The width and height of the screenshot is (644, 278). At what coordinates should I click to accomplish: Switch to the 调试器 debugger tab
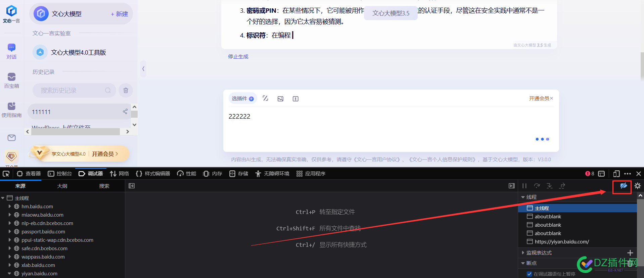pos(91,174)
